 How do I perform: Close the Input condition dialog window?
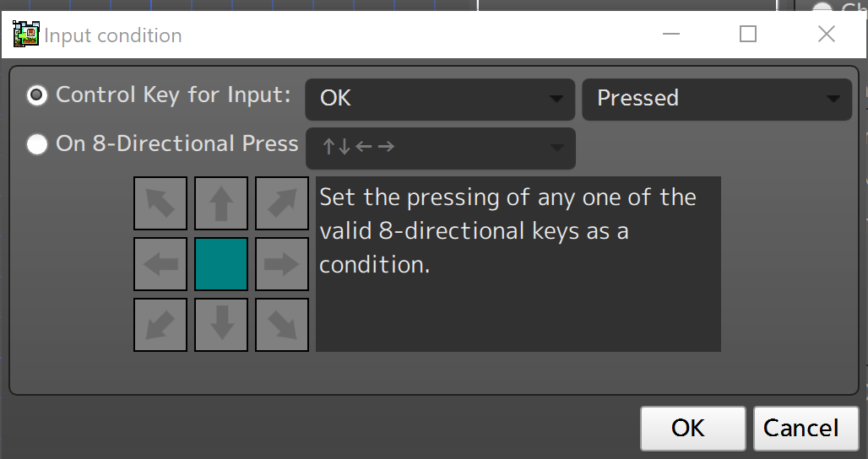click(827, 34)
